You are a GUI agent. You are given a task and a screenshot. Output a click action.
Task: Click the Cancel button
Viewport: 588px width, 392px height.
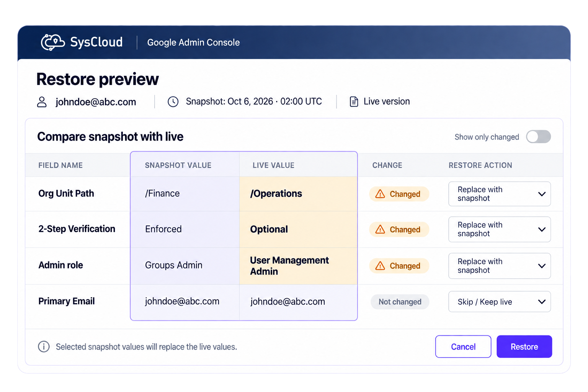463,346
